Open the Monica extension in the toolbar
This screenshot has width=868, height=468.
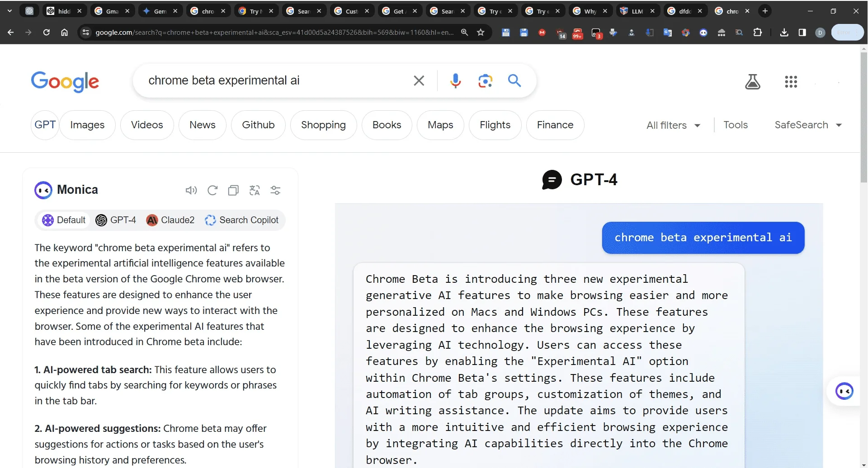pos(703,33)
